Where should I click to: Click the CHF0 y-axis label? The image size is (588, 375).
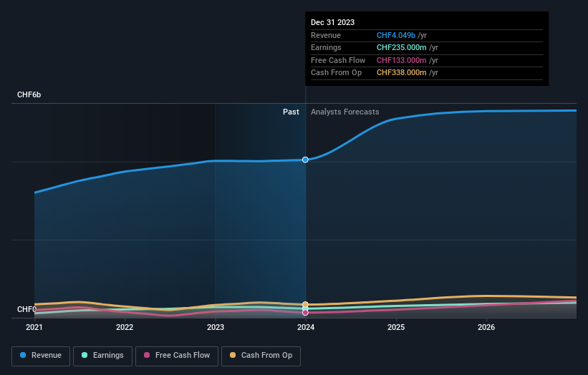coord(26,309)
